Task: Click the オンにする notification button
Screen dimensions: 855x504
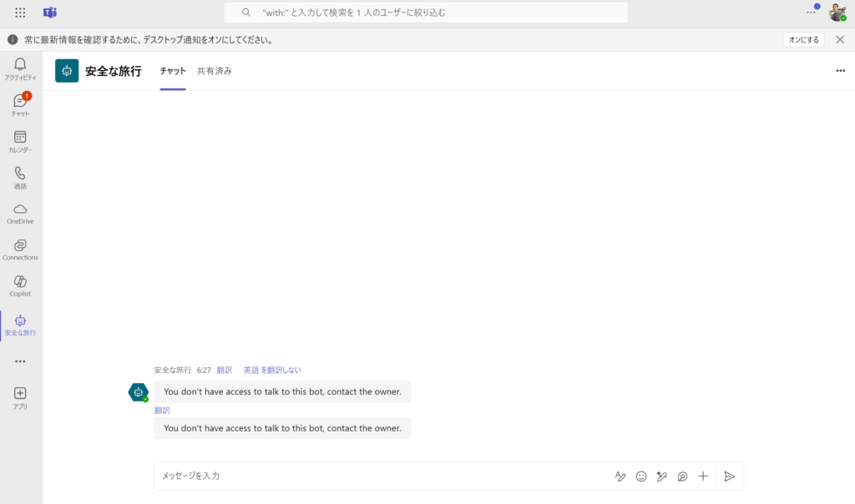Action: 803,39
